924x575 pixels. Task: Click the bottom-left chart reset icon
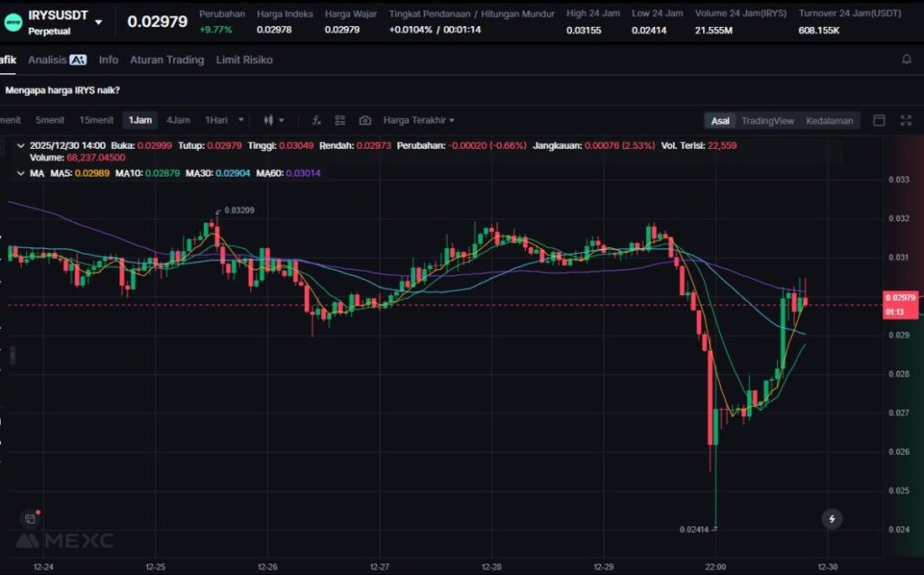point(30,518)
